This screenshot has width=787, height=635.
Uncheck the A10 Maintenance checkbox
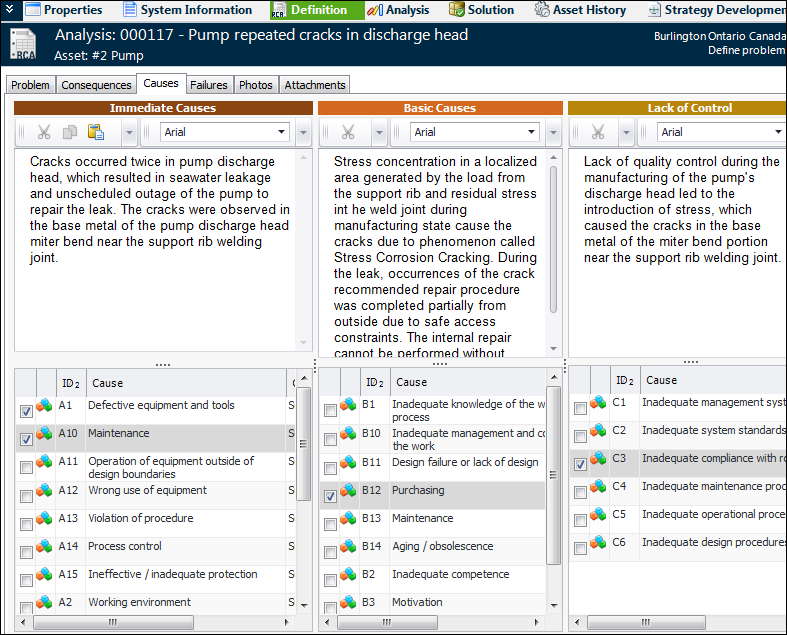tap(26, 439)
